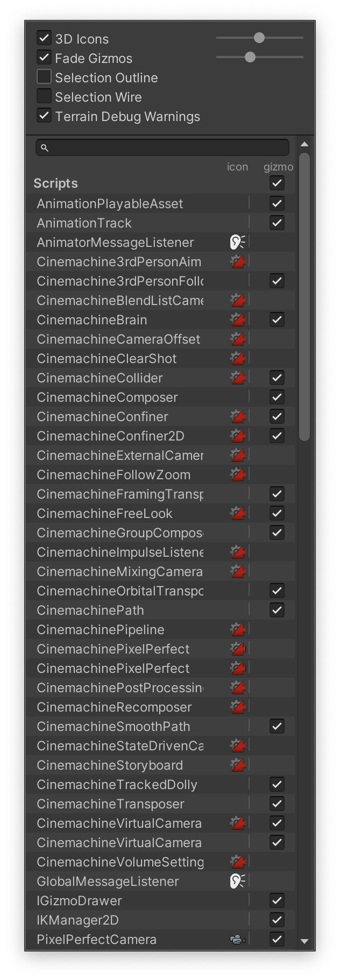
Task: Enable the Selection Wire checkbox
Action: pyautogui.click(x=44, y=96)
